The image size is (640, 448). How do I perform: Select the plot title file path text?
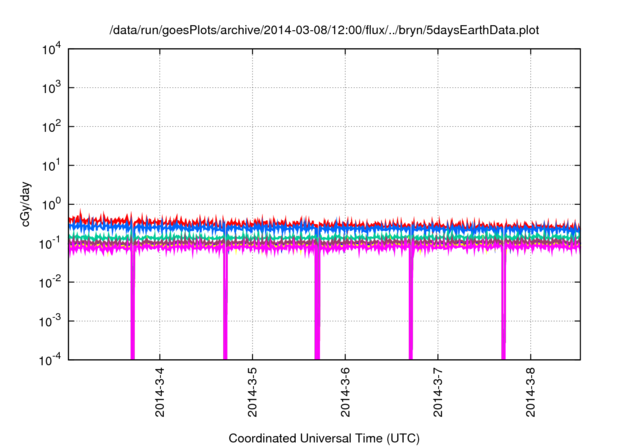[x=324, y=30]
